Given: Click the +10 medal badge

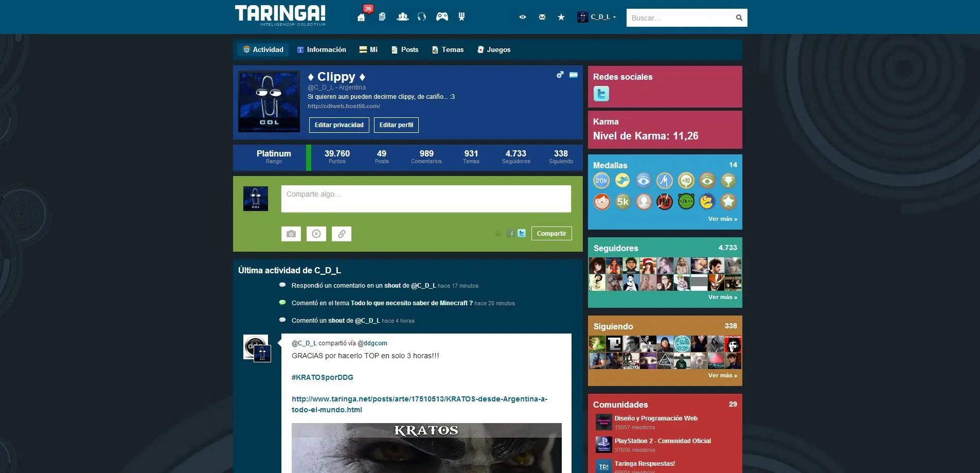Looking at the screenshot, I should [x=686, y=181].
